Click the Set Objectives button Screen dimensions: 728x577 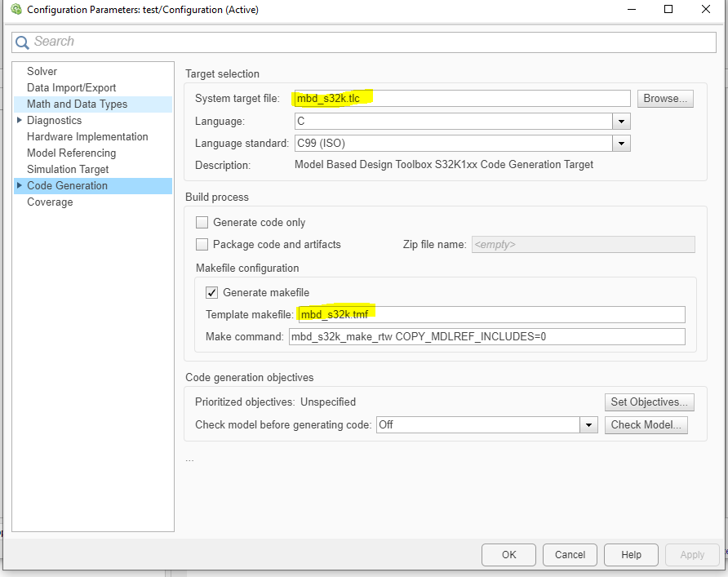click(x=649, y=402)
